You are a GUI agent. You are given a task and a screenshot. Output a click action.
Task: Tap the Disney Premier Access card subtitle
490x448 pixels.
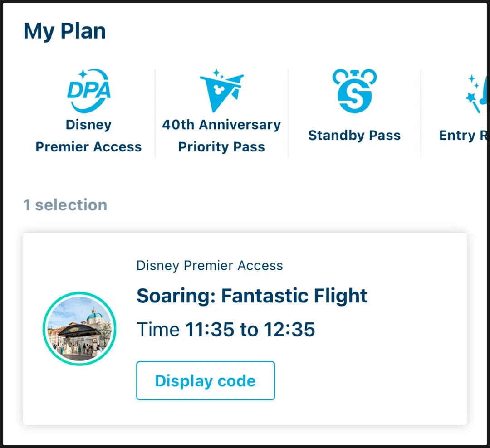click(x=210, y=266)
